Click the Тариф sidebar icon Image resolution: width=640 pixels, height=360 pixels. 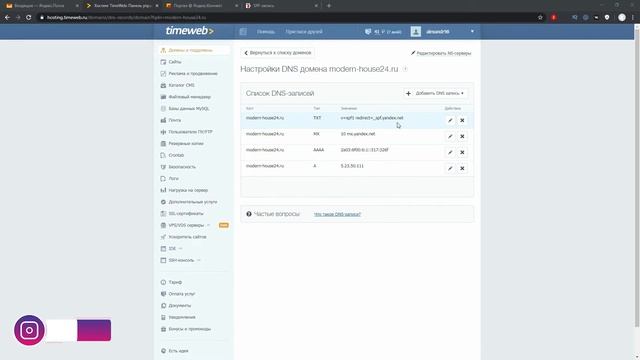[x=163, y=282]
